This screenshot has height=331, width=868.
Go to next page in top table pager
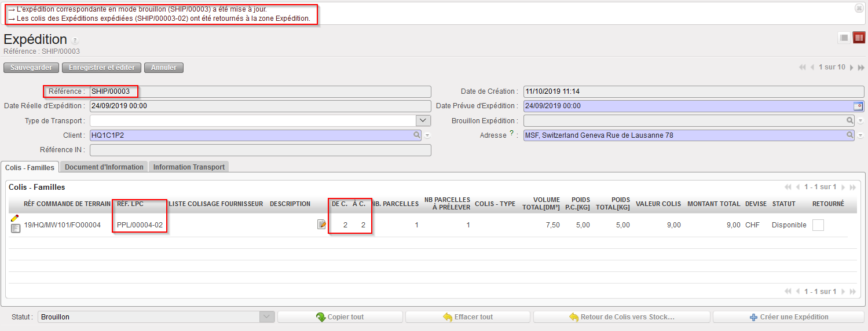coord(843,187)
